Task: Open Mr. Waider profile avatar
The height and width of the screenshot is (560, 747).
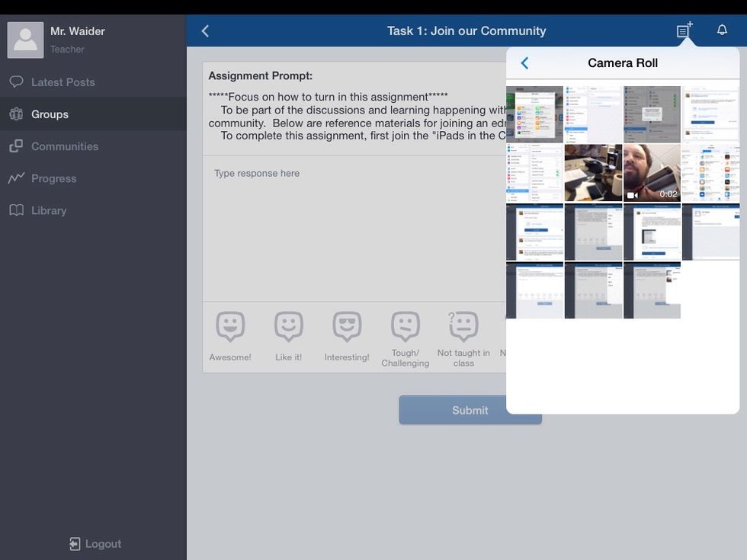Action: [x=25, y=40]
